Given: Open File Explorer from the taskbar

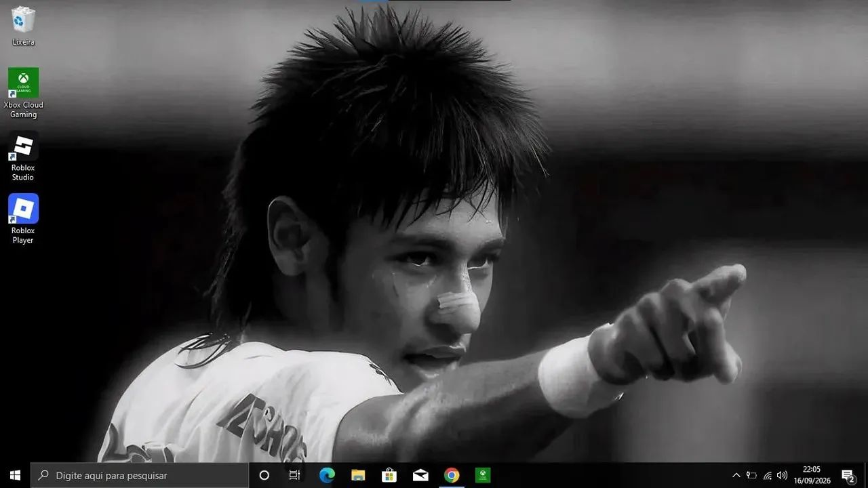Looking at the screenshot, I should coord(358,475).
